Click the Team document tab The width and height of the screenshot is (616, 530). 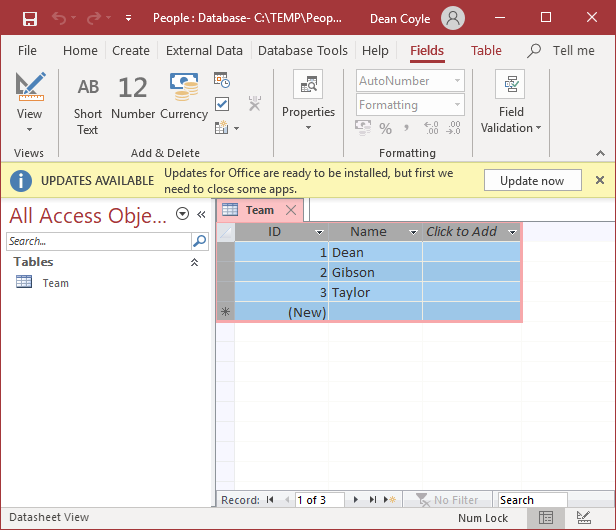click(260, 210)
